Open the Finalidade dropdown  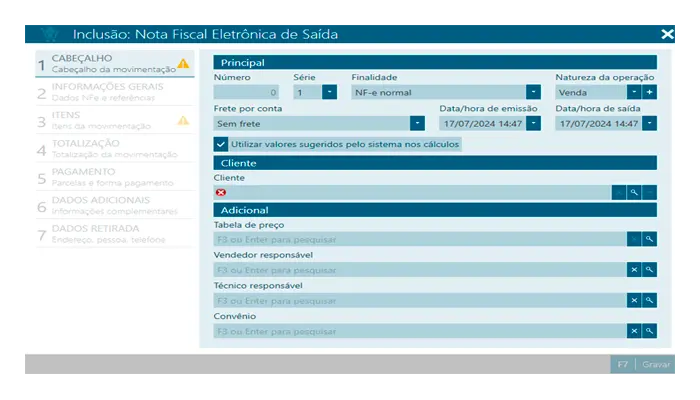(x=533, y=92)
